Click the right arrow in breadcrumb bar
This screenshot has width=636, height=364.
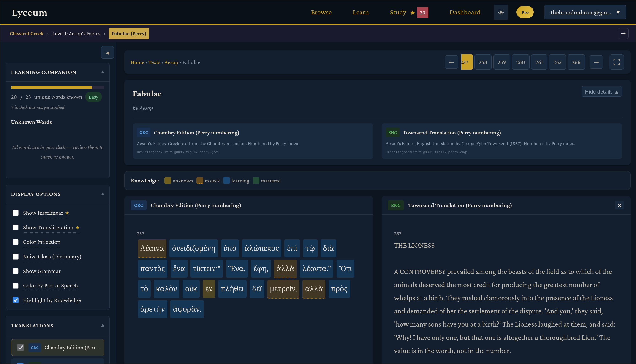pos(623,34)
